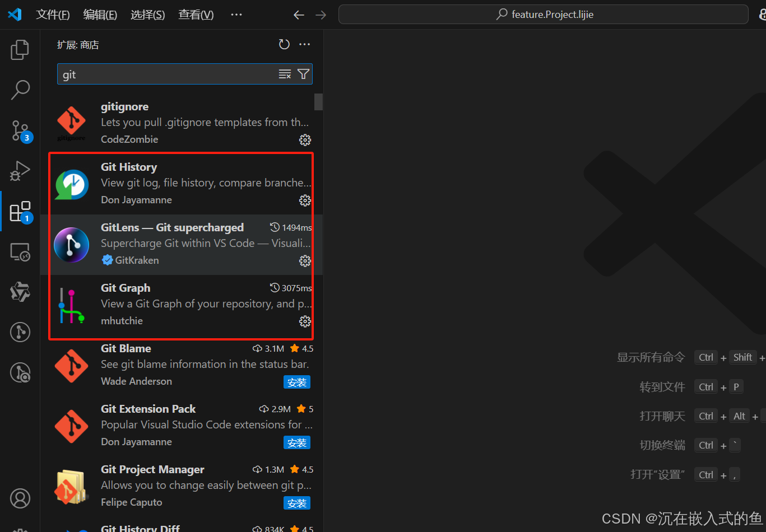Open Git Graph circular icon in activity bar
Image resolution: width=766 pixels, height=532 pixels.
(20, 332)
